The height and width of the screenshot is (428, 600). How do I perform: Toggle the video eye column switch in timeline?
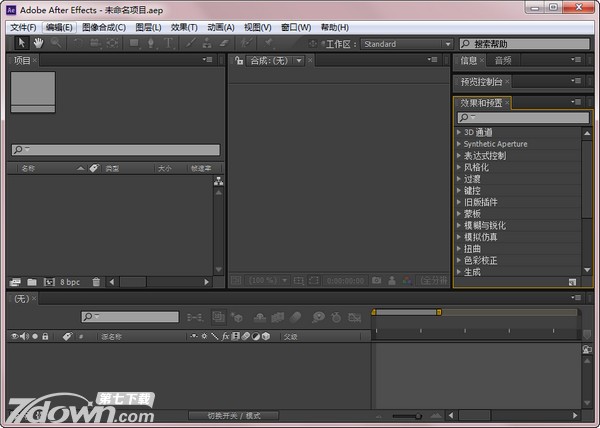(14, 336)
